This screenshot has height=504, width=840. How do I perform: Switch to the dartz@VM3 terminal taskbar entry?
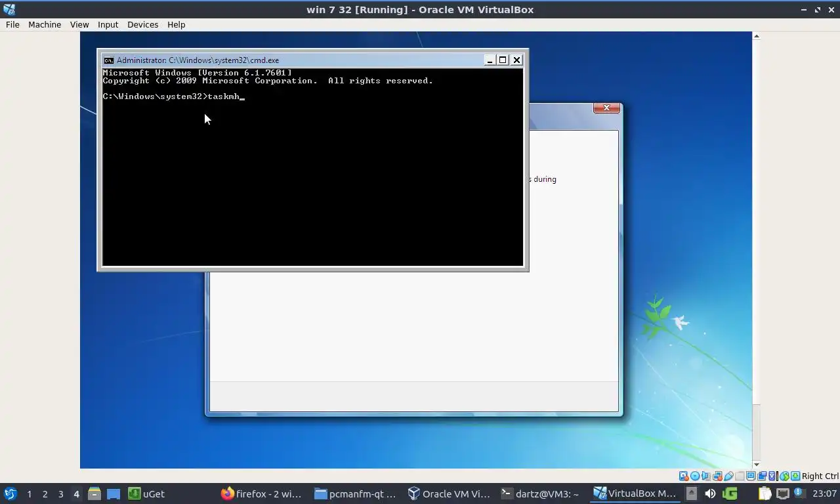tap(541, 493)
